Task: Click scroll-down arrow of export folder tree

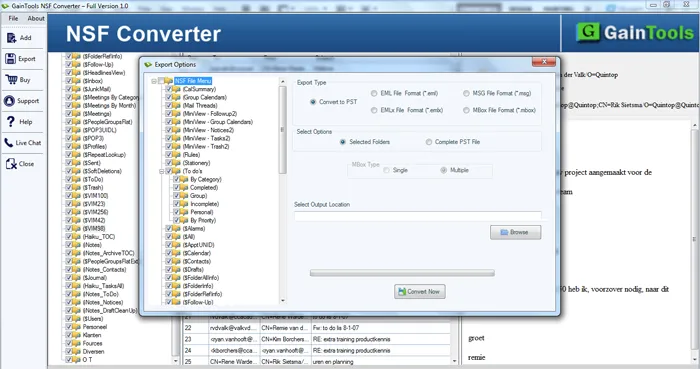Action: coord(282,301)
